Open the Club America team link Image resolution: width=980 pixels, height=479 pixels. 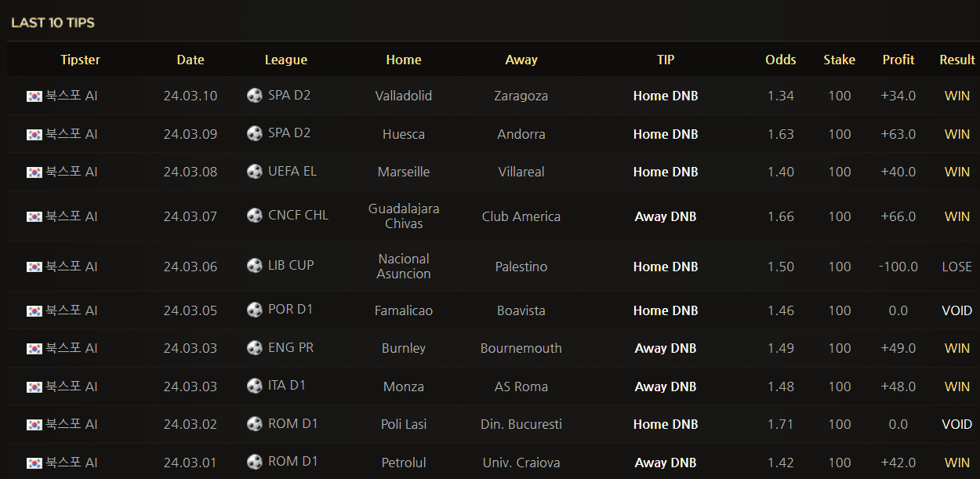point(521,216)
